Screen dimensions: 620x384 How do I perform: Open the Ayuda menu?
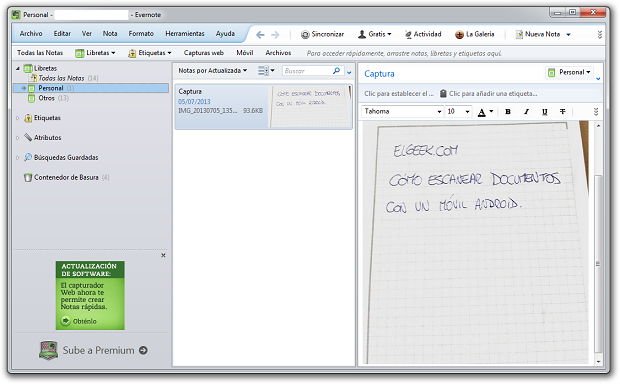point(225,34)
